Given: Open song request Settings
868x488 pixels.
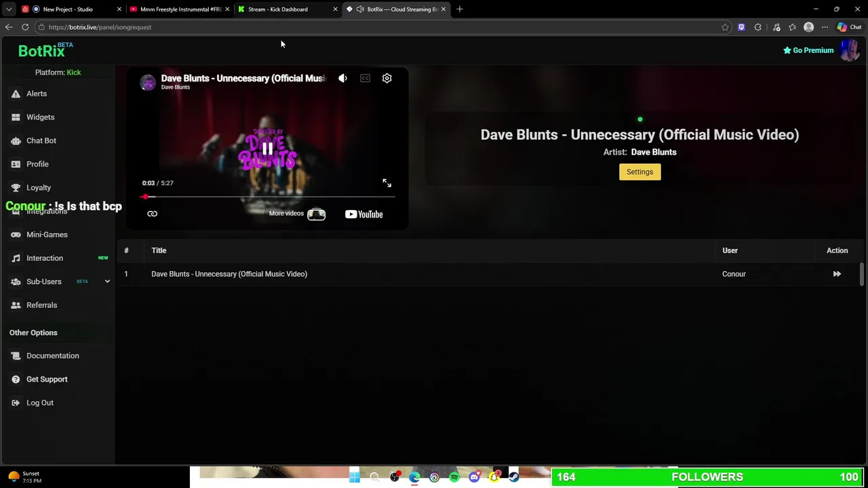Looking at the screenshot, I should [639, 172].
